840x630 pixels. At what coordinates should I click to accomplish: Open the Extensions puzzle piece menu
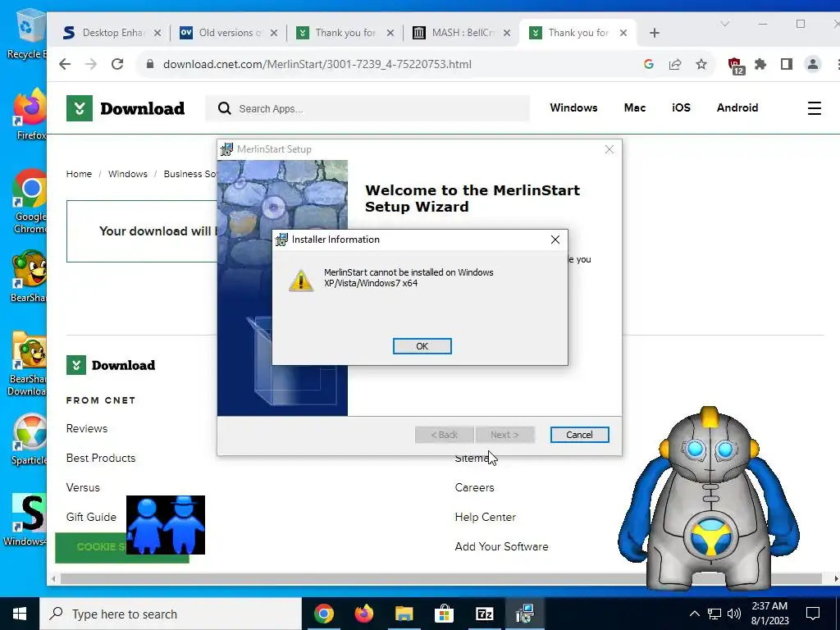coord(760,64)
